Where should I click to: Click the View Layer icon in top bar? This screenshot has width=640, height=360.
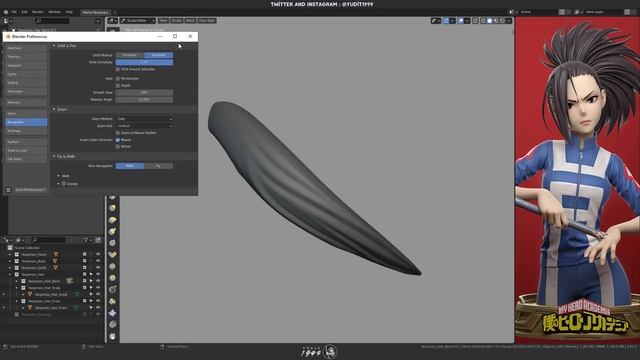click(578, 12)
